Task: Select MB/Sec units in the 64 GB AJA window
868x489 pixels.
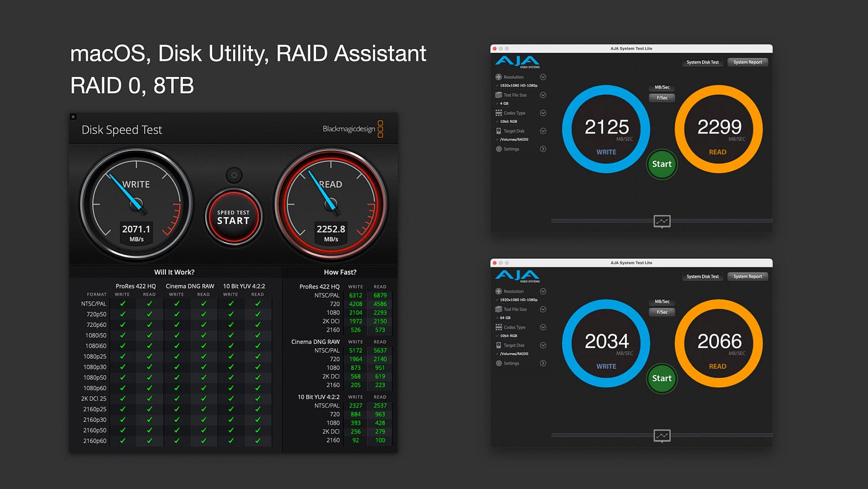Action: click(x=662, y=302)
